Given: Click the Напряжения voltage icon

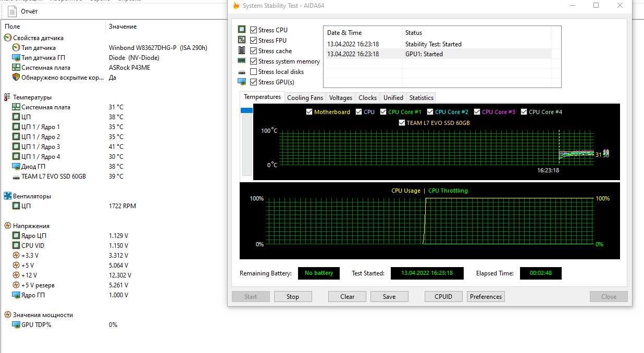Looking at the screenshot, I should pyautogui.click(x=8, y=226).
